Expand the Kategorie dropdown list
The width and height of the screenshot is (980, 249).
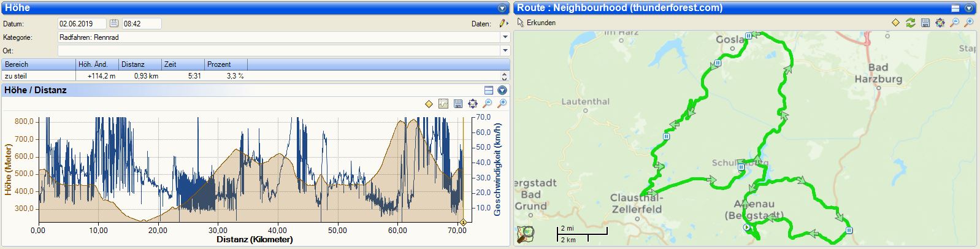coord(505,37)
